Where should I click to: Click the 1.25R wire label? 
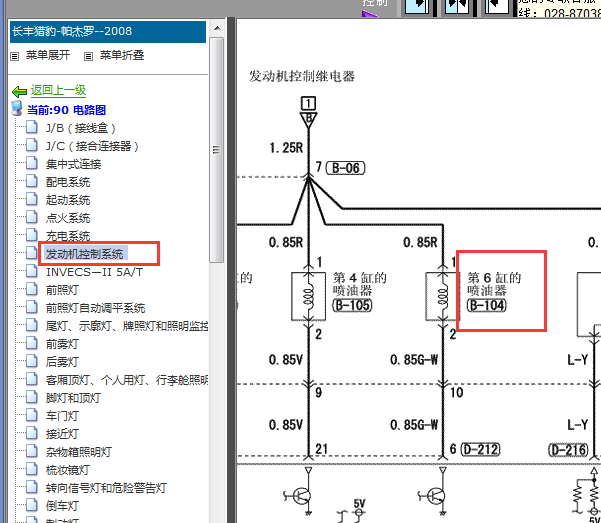coord(286,148)
